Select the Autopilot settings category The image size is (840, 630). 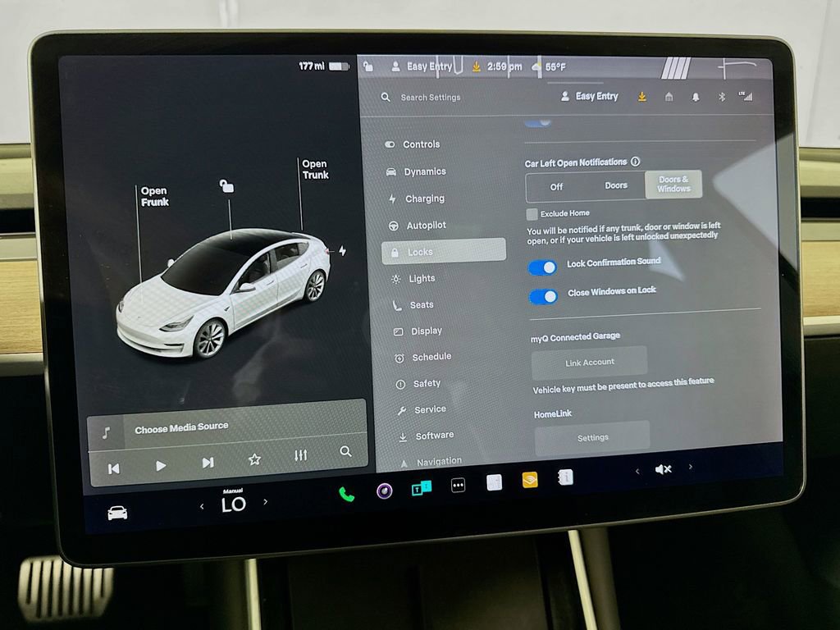click(x=427, y=226)
